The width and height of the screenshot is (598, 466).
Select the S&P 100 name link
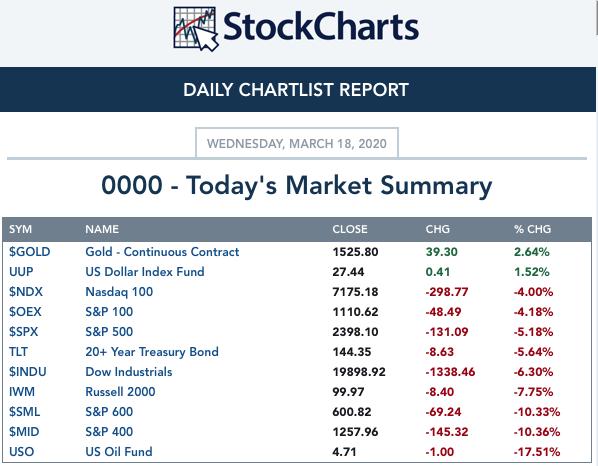tap(109, 312)
